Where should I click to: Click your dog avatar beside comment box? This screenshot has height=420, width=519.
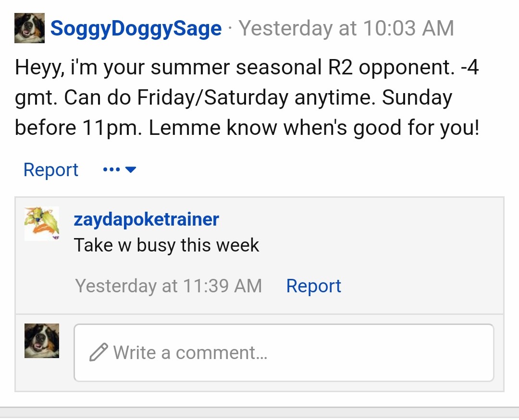[42, 341]
